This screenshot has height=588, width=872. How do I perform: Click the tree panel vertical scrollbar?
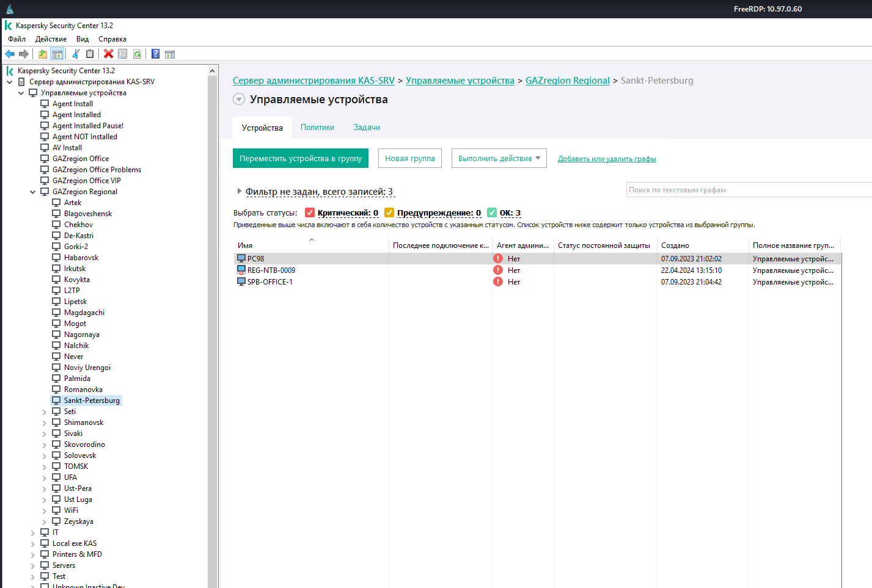click(x=213, y=305)
